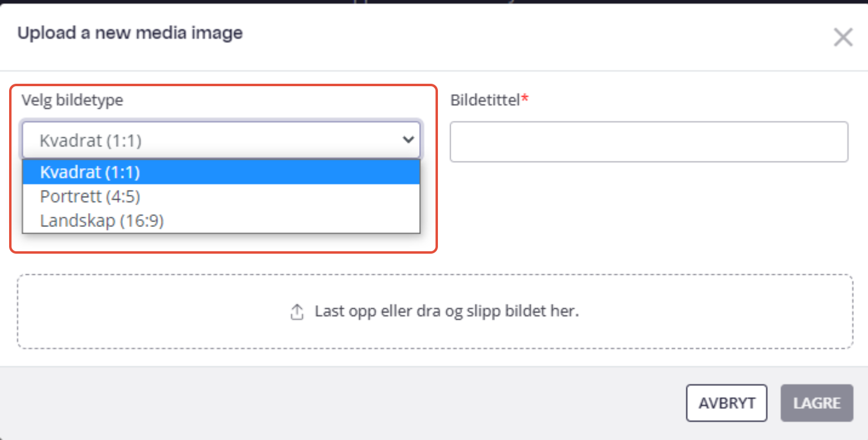Click the dashed upload drop zone area
This screenshot has width=868, height=440.
coord(435,312)
